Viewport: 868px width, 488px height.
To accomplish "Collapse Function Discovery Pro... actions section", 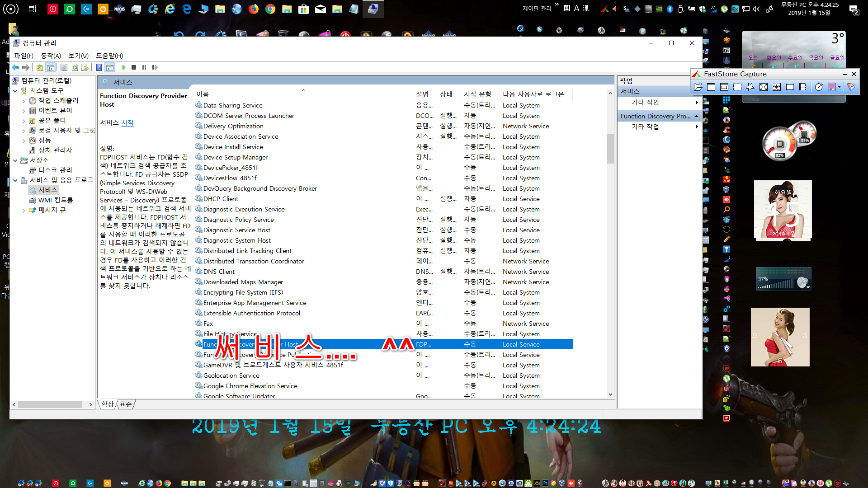I will (696, 116).
